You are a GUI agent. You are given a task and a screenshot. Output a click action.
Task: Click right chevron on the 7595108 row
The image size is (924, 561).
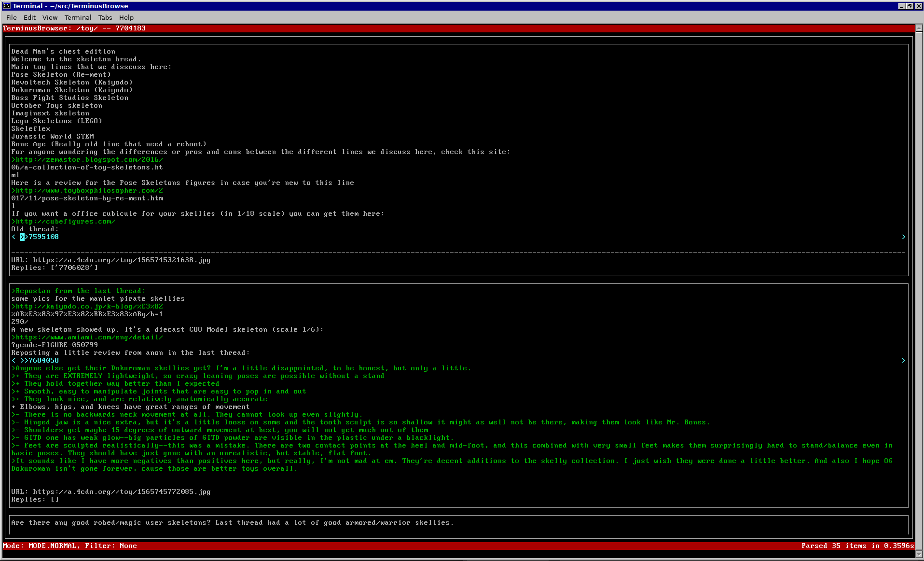tap(903, 237)
